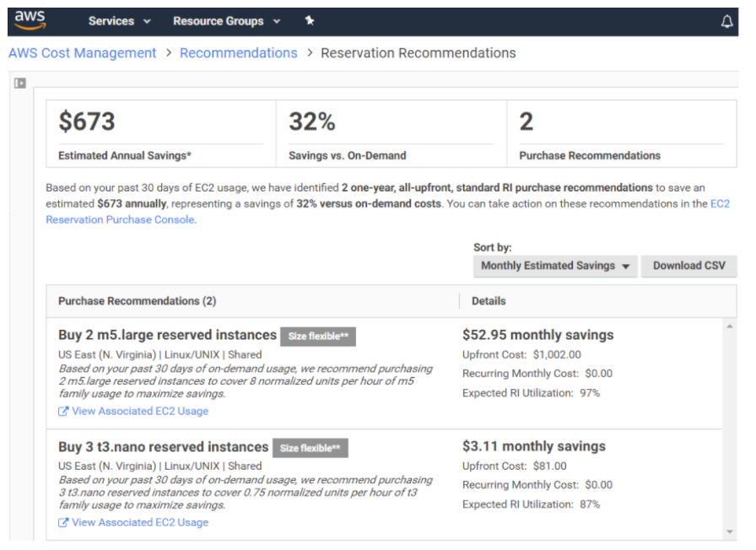Select the $673 estimated annual savings value
Screen dimensions: 756x550
87,121
